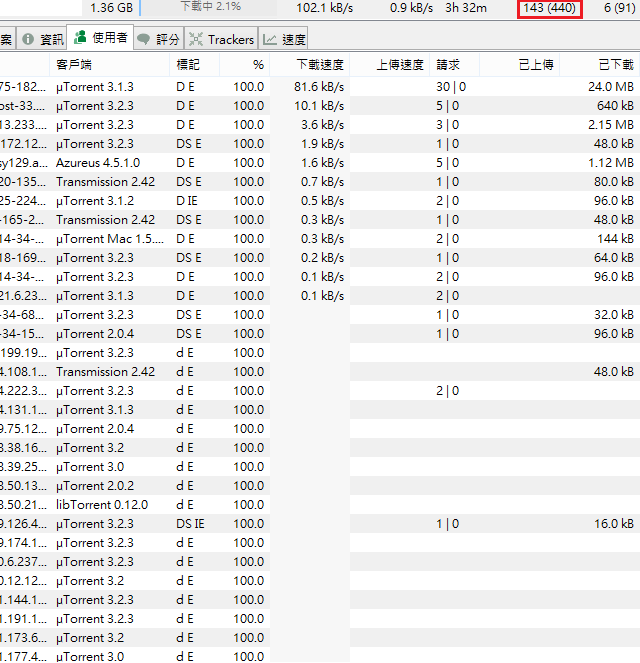Click the 0.5 kB/s download speed cell

pyautogui.click(x=323, y=201)
